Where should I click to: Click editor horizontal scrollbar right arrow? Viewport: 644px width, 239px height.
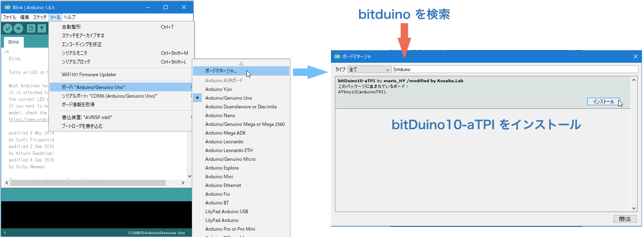tap(183, 183)
